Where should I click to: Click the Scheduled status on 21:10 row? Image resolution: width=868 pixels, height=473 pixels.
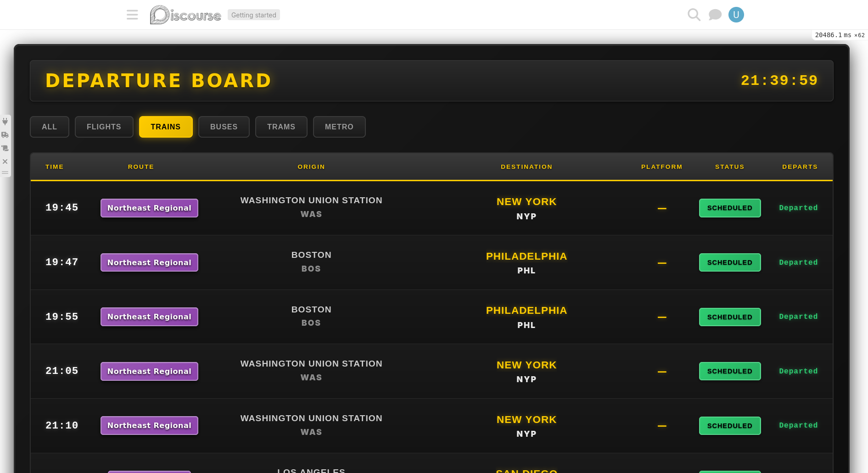729,426
